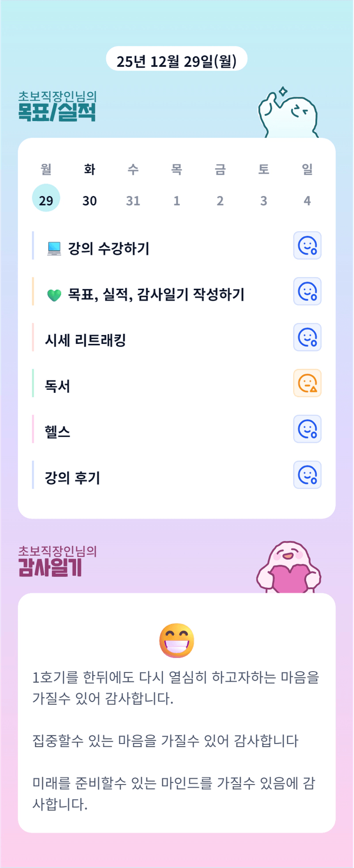
Task: Select Tuesday 30 in the week calendar
Action: (x=89, y=200)
